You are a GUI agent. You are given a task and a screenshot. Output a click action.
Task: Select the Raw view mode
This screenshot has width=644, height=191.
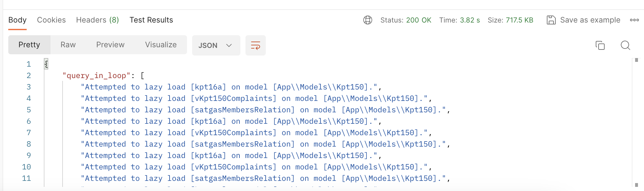[68, 45]
